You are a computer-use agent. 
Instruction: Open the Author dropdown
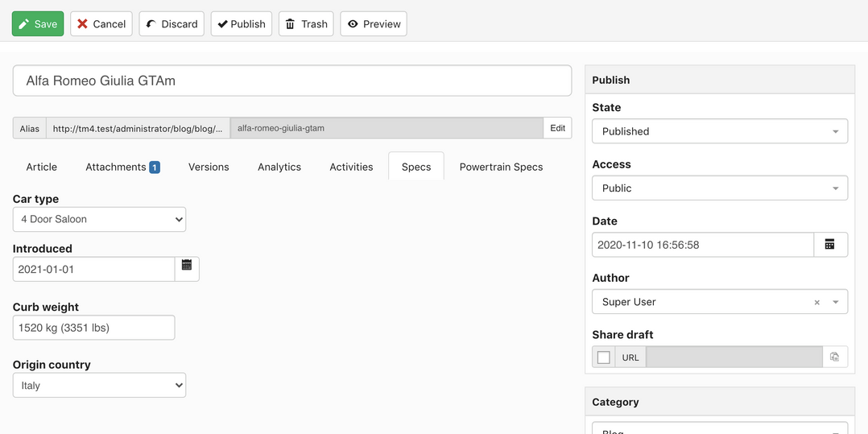(x=720, y=302)
